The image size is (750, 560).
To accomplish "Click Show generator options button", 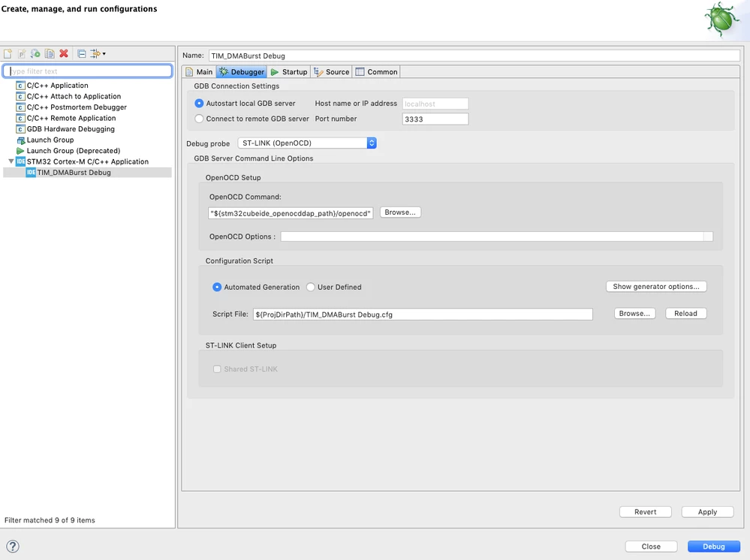I will [x=656, y=287].
